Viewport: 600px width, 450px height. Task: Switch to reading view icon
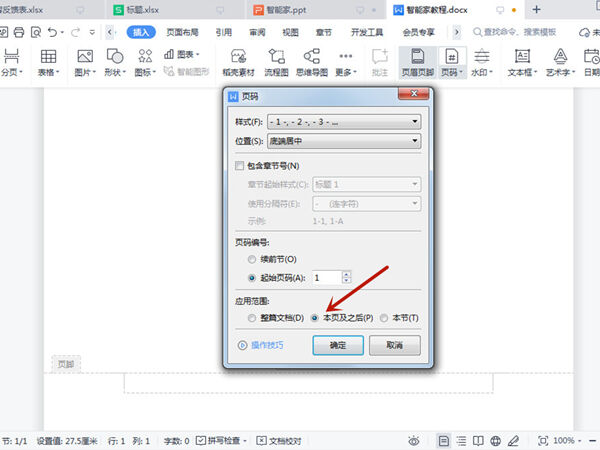pos(478,441)
